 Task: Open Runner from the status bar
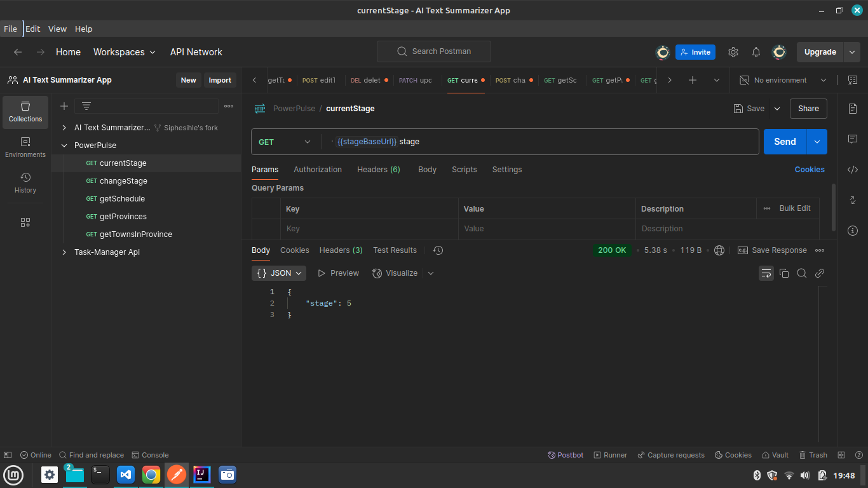coord(611,455)
